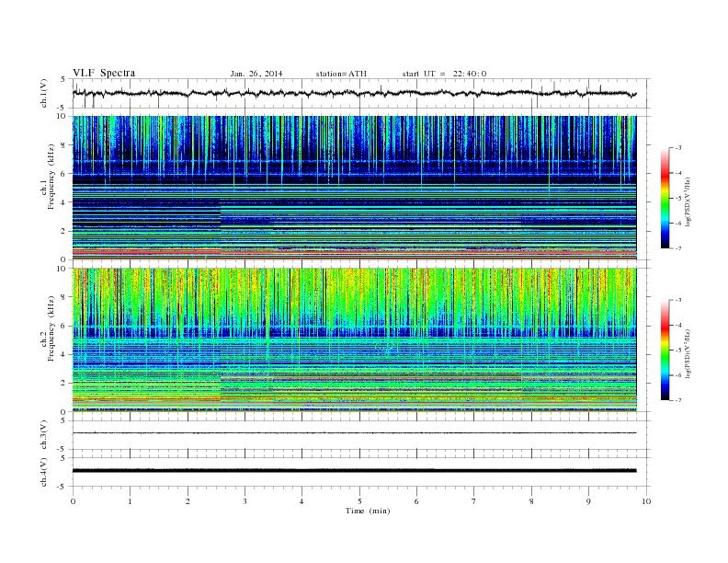Click the time axis tick label '2'
Image resolution: width=728 pixels, height=563 pixels.
pyautogui.click(x=188, y=501)
